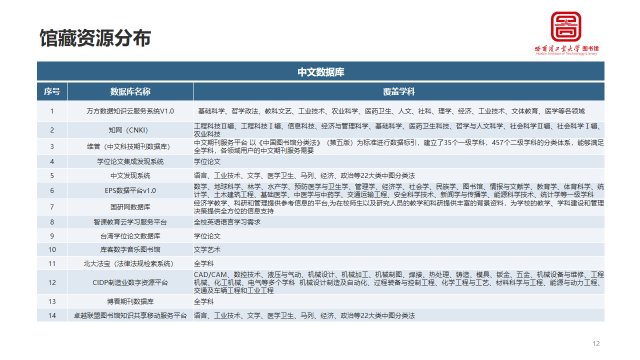This screenshot has height=360, width=640.
Task: Click the 数据库名称 column header
Action: [x=130, y=91]
